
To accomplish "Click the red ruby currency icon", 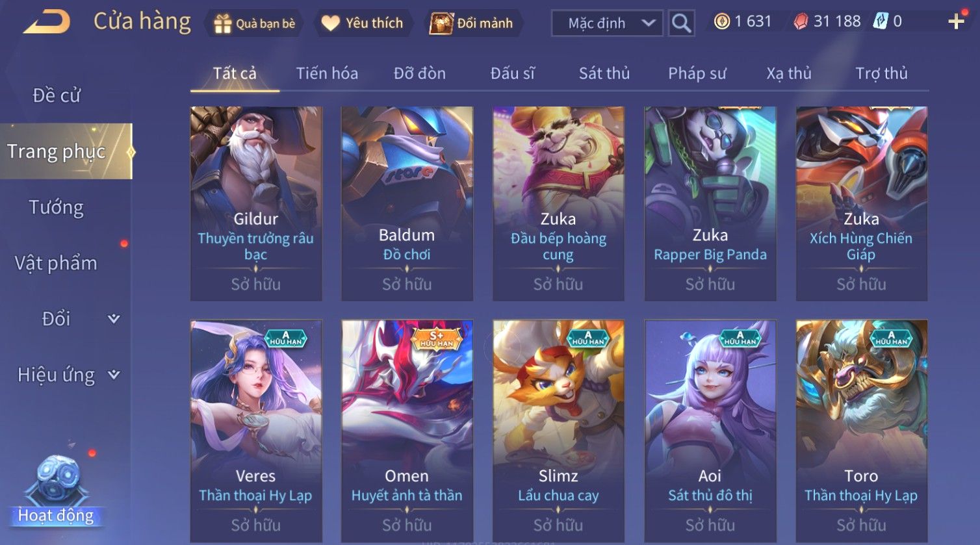I will point(801,22).
